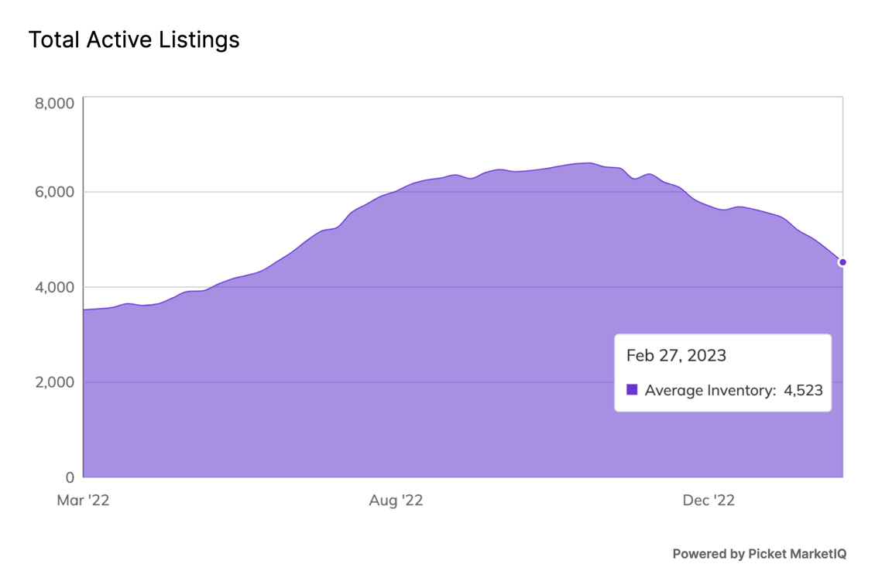The image size is (875, 588).
Task: Click the leftmost start of the chart curve
Action: coord(84,310)
